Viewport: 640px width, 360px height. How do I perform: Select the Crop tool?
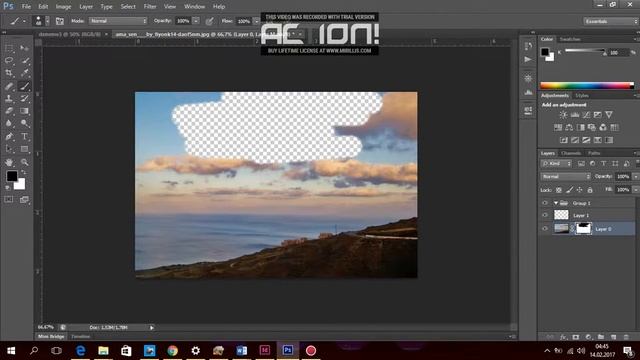pyautogui.click(x=9, y=73)
